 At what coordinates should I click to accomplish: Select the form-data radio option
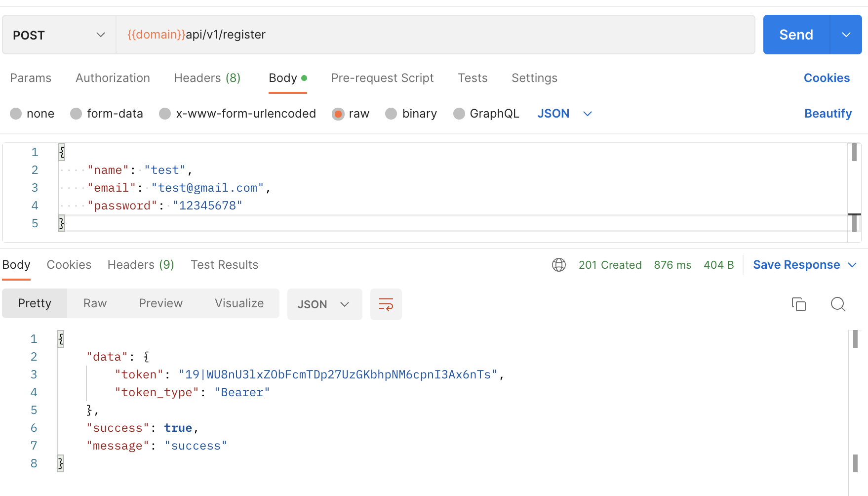coord(76,114)
